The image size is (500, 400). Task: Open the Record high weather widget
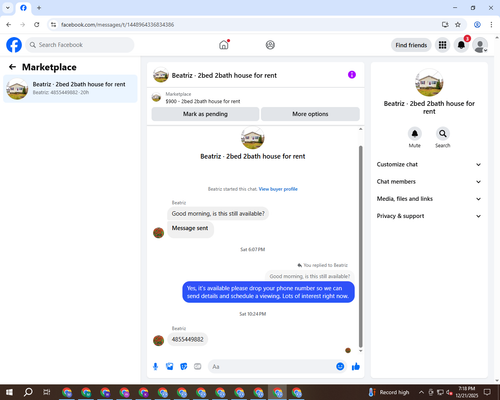coord(388,392)
